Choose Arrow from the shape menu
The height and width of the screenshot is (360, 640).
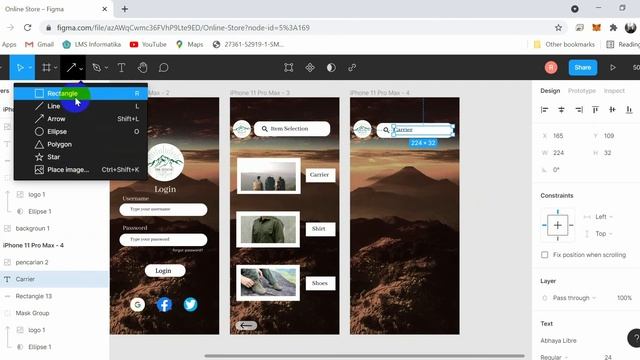point(81,119)
